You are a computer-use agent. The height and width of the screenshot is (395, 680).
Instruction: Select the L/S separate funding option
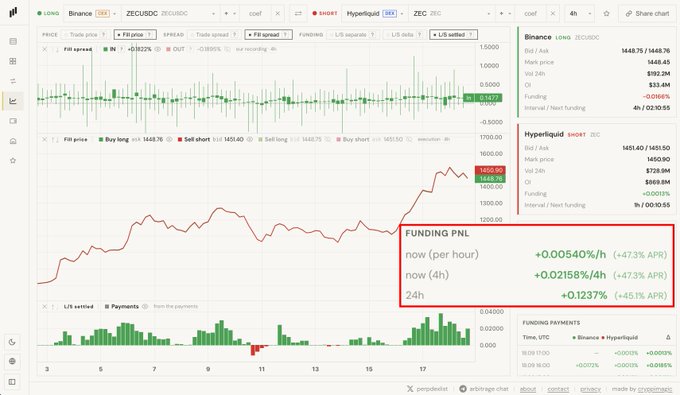pyautogui.click(x=352, y=35)
